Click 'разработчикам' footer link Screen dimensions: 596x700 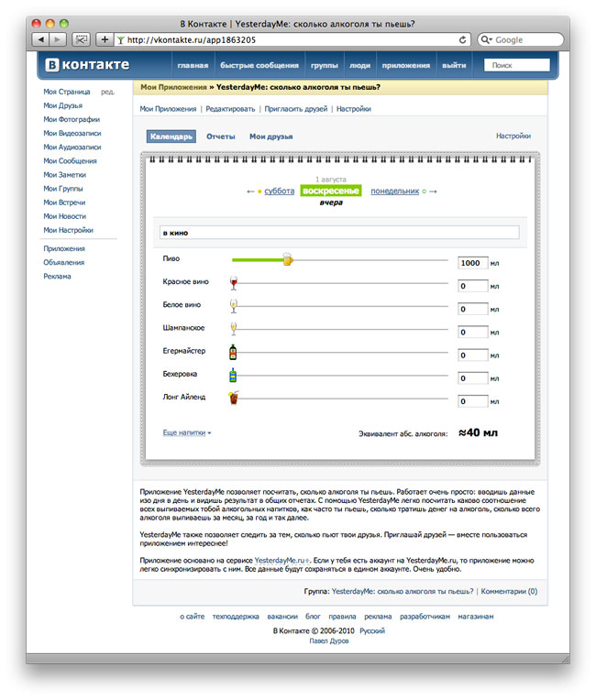425,617
